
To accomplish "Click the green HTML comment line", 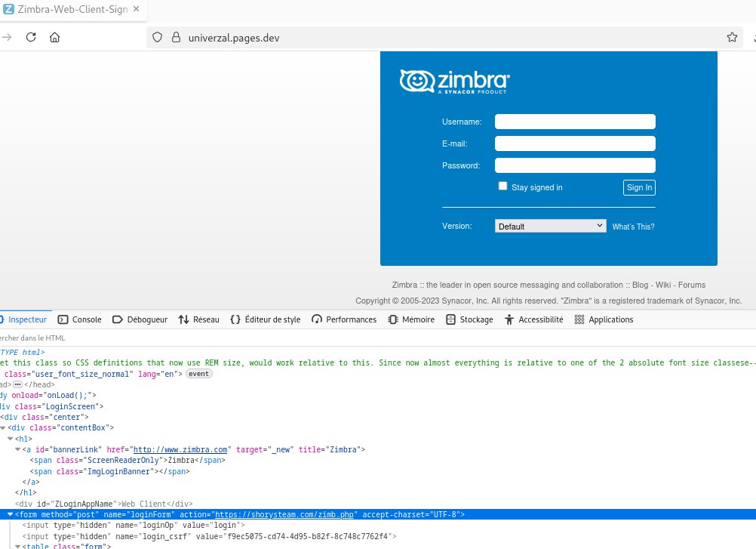I will (x=378, y=362).
